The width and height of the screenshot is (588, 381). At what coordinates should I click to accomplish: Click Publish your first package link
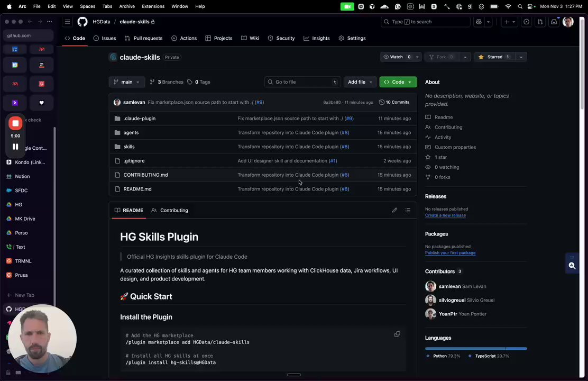coord(450,253)
